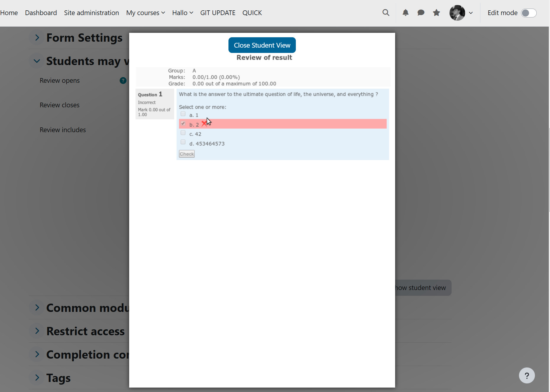The height and width of the screenshot is (392, 550).
Task: Click the GIT UPDATE nav item
Action: (x=218, y=13)
